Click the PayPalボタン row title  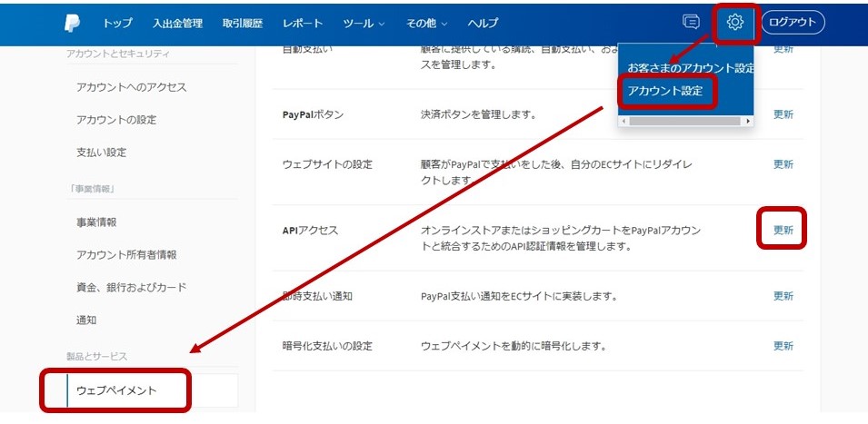click(313, 115)
